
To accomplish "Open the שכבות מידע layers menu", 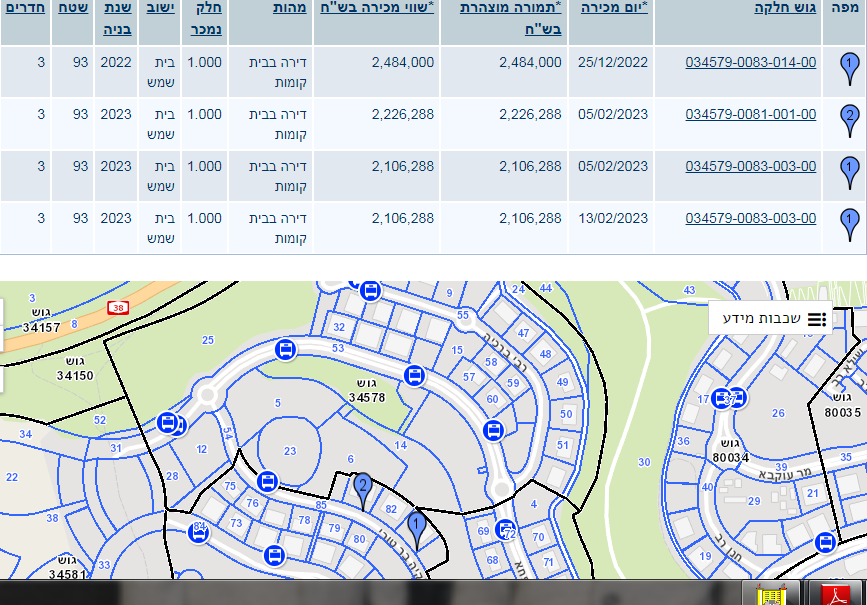I will coord(771,319).
